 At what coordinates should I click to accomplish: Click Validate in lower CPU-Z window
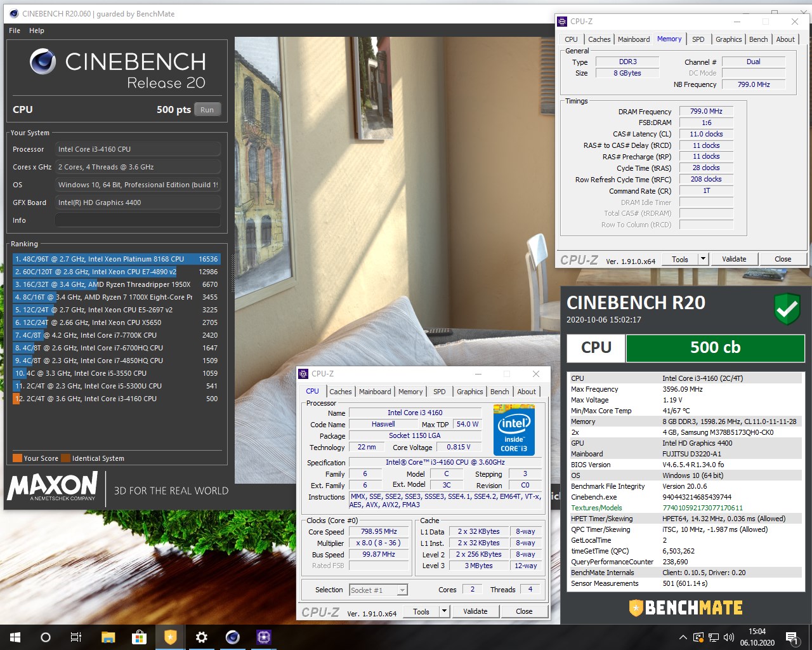click(x=475, y=611)
